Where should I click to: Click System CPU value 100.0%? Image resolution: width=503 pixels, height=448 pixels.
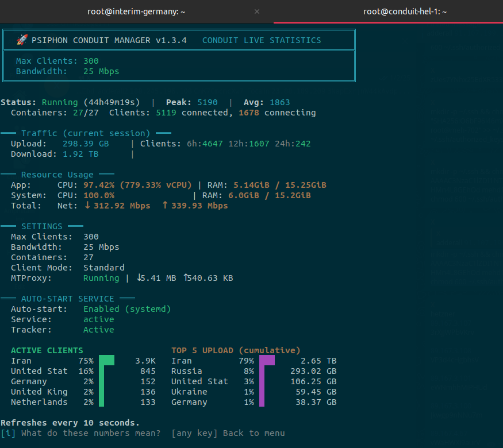click(99, 195)
